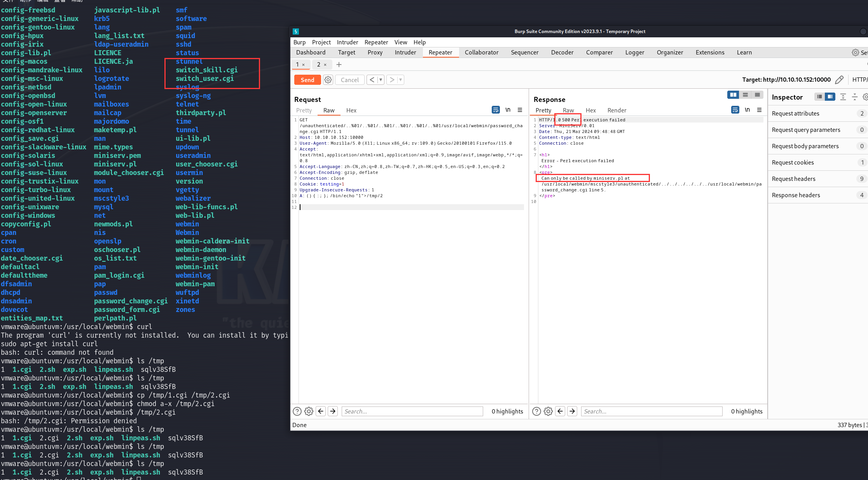Open the Dashboard tab
The width and height of the screenshot is (868, 480).
pos(311,53)
